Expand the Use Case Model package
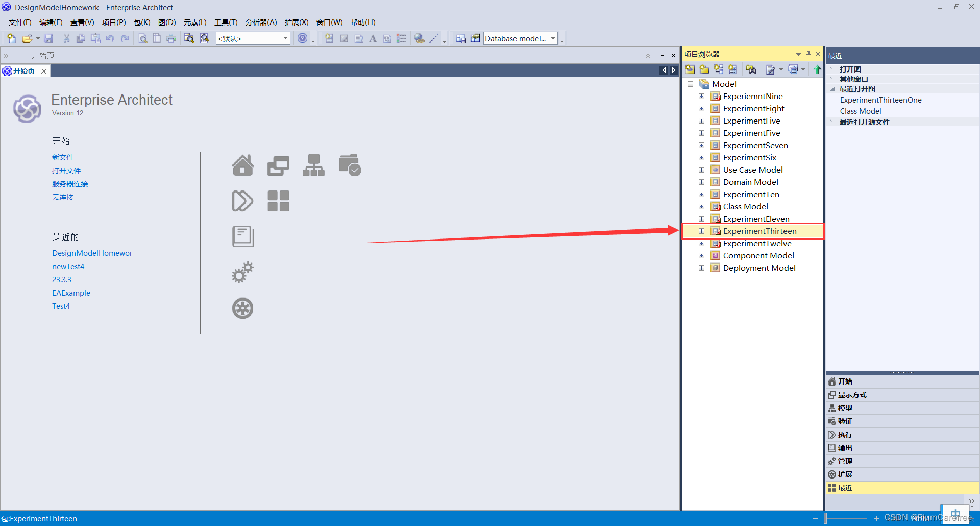The height and width of the screenshot is (526, 980). tap(701, 170)
